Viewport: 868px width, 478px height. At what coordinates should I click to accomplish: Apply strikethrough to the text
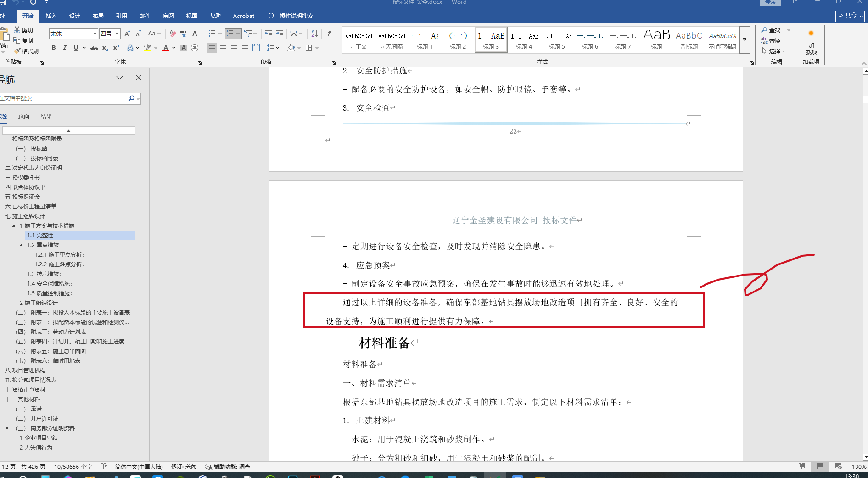[x=94, y=48]
